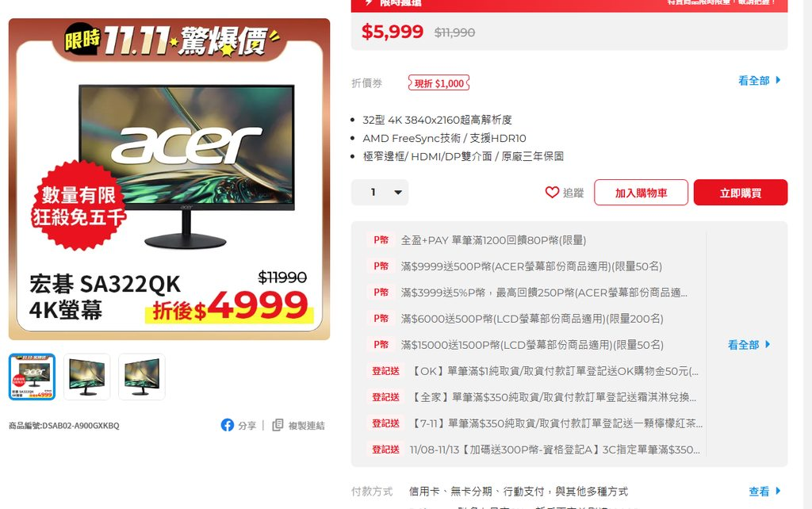This screenshot has height=509, width=812.
Task: Add item with 加入購物車 button
Action: tap(641, 193)
